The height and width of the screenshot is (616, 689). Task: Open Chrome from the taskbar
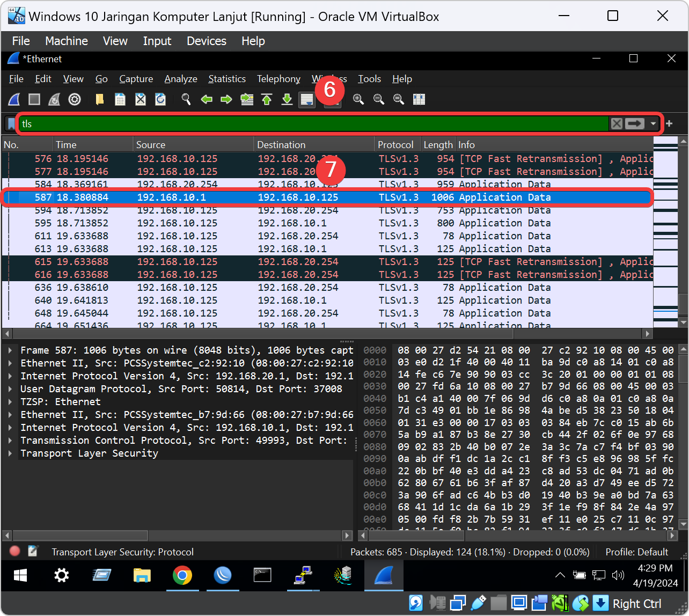click(182, 576)
